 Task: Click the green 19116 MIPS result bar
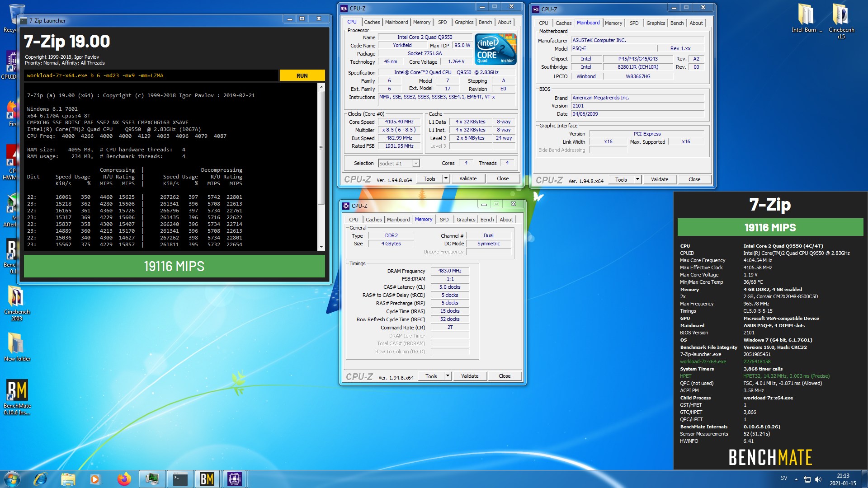pyautogui.click(x=174, y=266)
